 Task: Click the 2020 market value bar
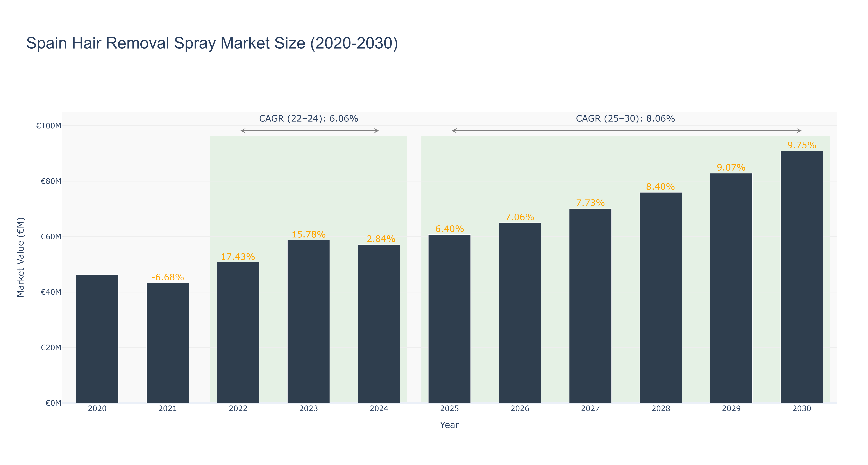pyautogui.click(x=97, y=339)
